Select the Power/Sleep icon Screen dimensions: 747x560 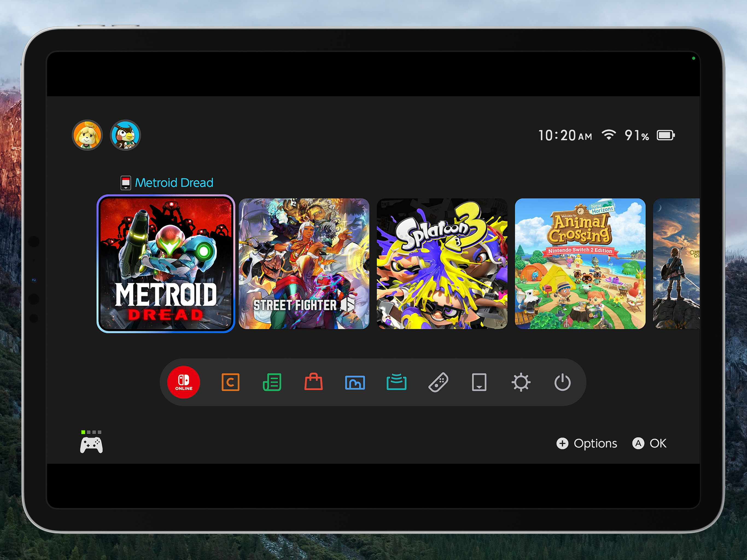click(x=562, y=382)
